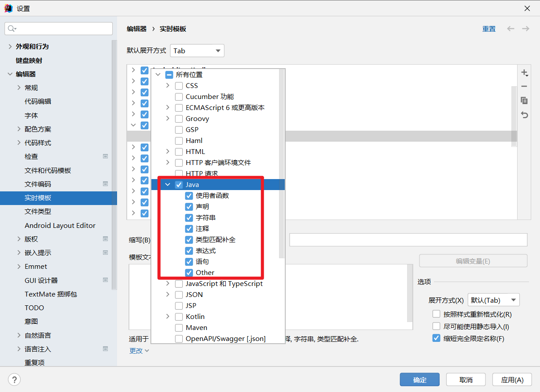The width and height of the screenshot is (540, 392).
Task: Expand JavaScript 和 TypeScript context node
Action: point(168,284)
